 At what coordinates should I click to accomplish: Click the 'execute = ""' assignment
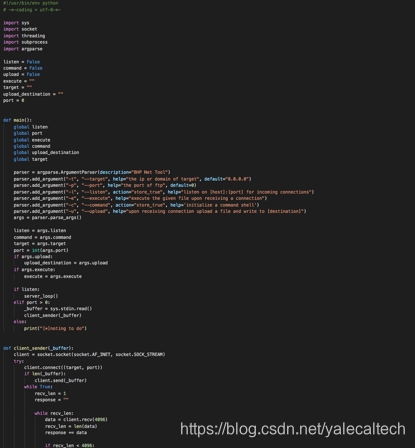19,81
